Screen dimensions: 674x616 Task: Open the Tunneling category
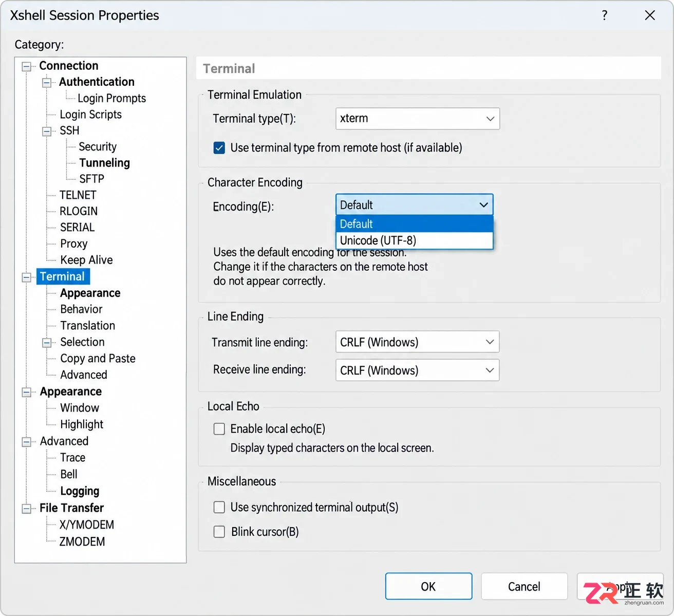pos(104,163)
